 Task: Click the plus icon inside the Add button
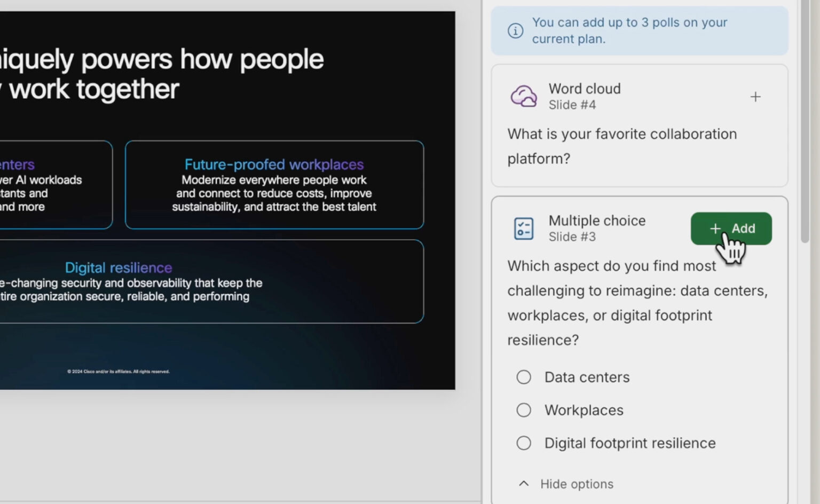715,229
